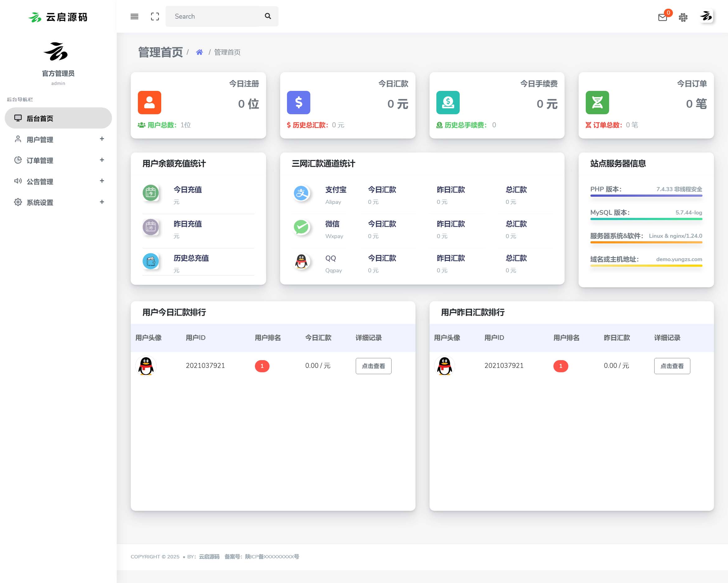This screenshot has width=728, height=583.
Task: Enter fullscreen mode via top bar icon
Action: pos(155,16)
